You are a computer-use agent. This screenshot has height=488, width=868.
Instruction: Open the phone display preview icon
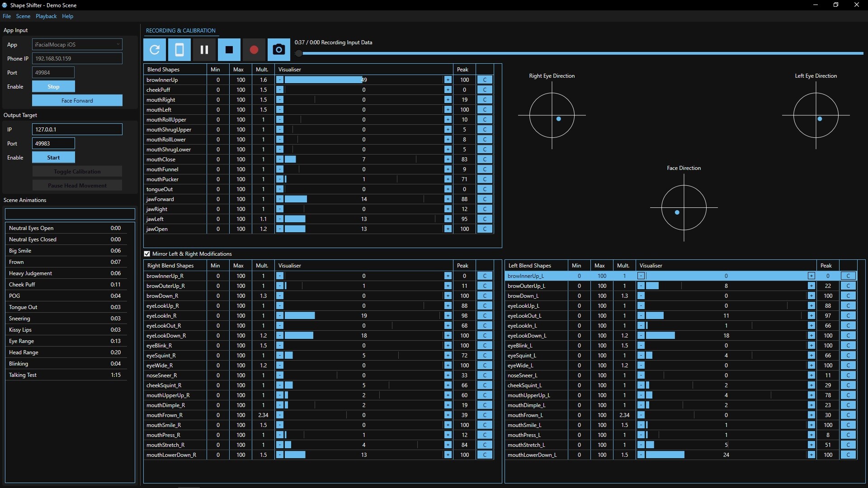pyautogui.click(x=179, y=50)
